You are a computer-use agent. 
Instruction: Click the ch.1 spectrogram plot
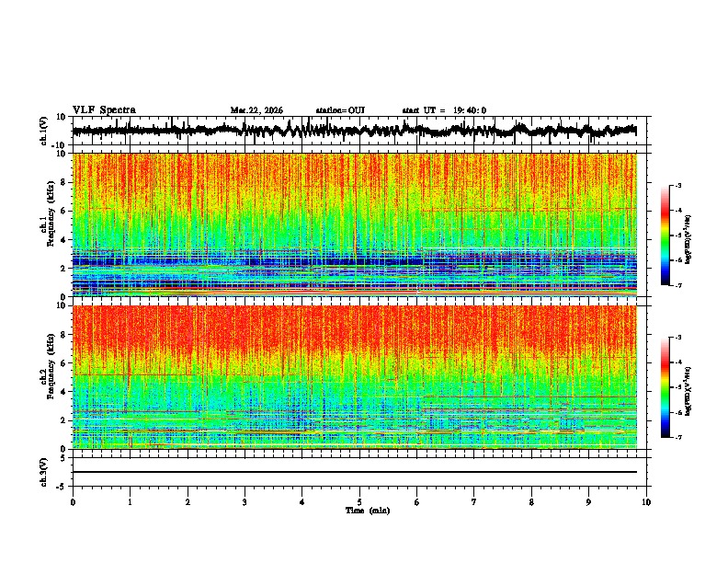359,224
